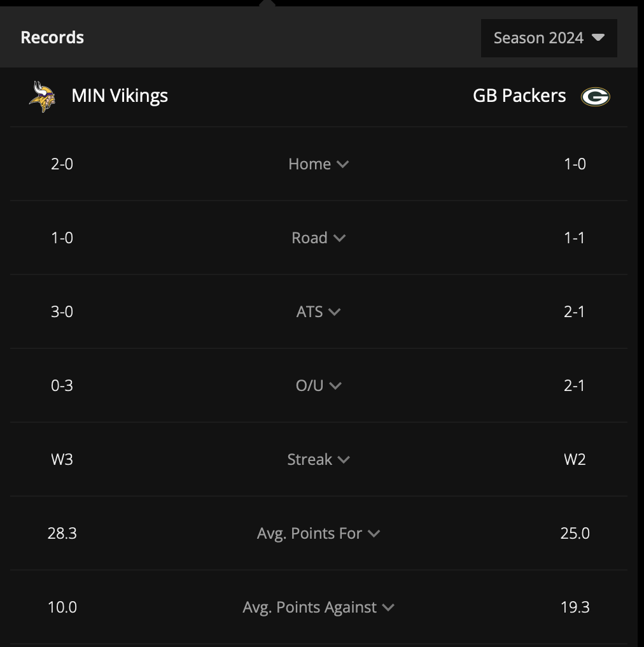Expand Avg. Points For details
The image size is (644, 647).
point(318,534)
